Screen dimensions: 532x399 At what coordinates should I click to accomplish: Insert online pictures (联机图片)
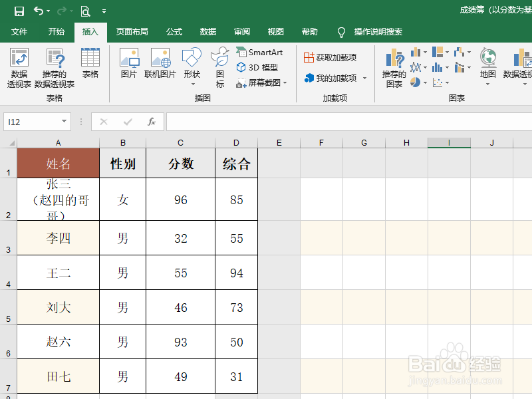pos(160,64)
